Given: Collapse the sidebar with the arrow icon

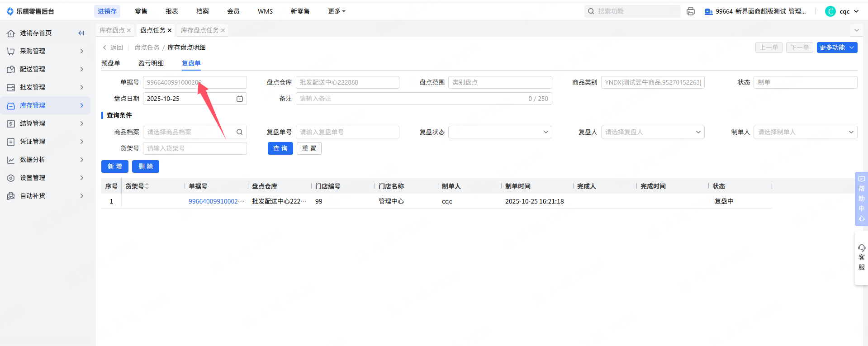Looking at the screenshot, I should [x=81, y=33].
